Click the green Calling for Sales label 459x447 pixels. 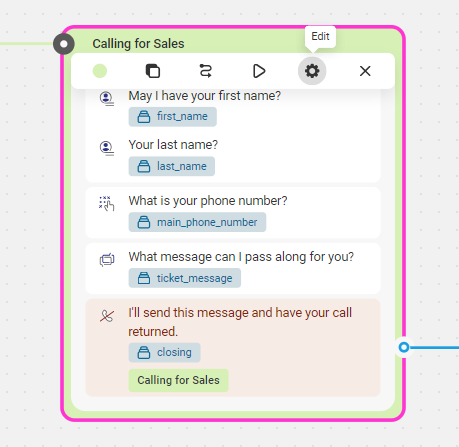tap(178, 380)
